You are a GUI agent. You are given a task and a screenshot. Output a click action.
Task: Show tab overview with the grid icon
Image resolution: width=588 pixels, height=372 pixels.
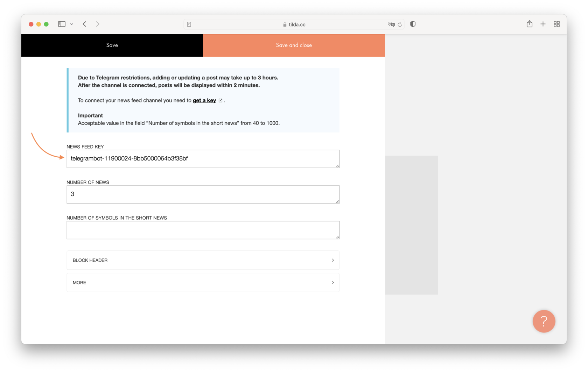[557, 24]
